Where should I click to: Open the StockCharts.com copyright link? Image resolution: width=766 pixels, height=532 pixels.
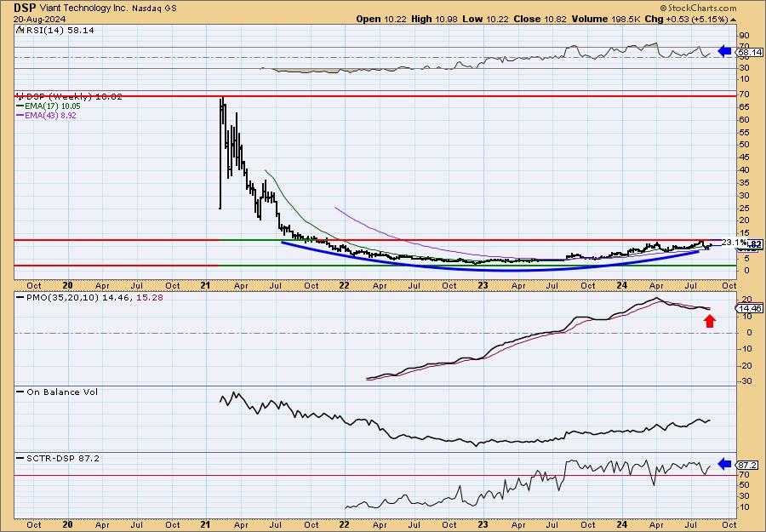[698, 8]
